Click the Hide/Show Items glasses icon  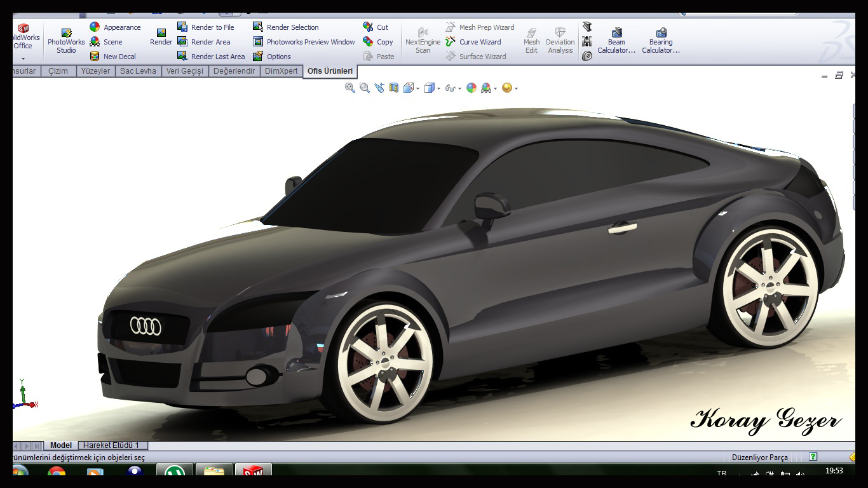(451, 88)
